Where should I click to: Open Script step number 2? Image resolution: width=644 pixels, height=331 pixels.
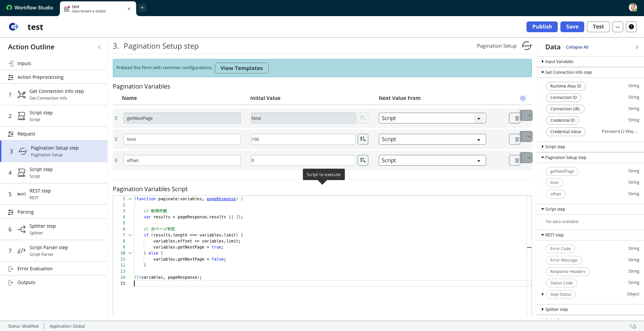pyautogui.click(x=54, y=116)
